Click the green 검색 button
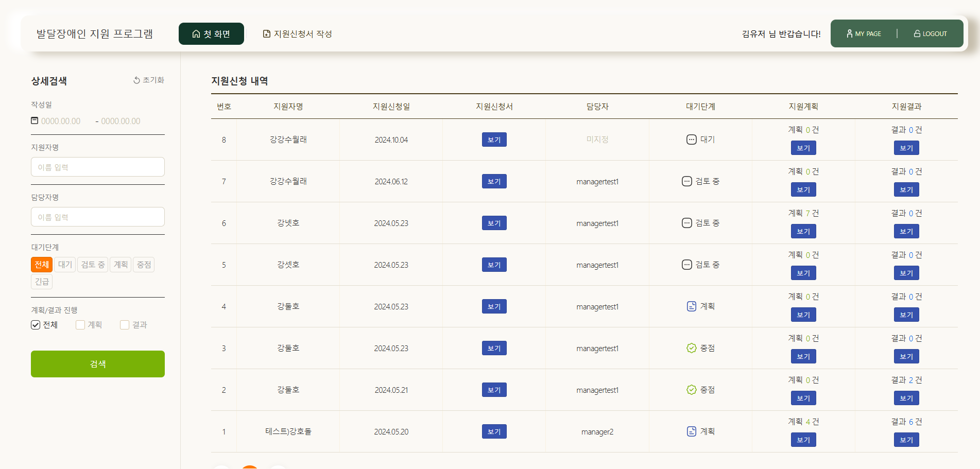Screen dimensions: 980x469 click(x=98, y=364)
